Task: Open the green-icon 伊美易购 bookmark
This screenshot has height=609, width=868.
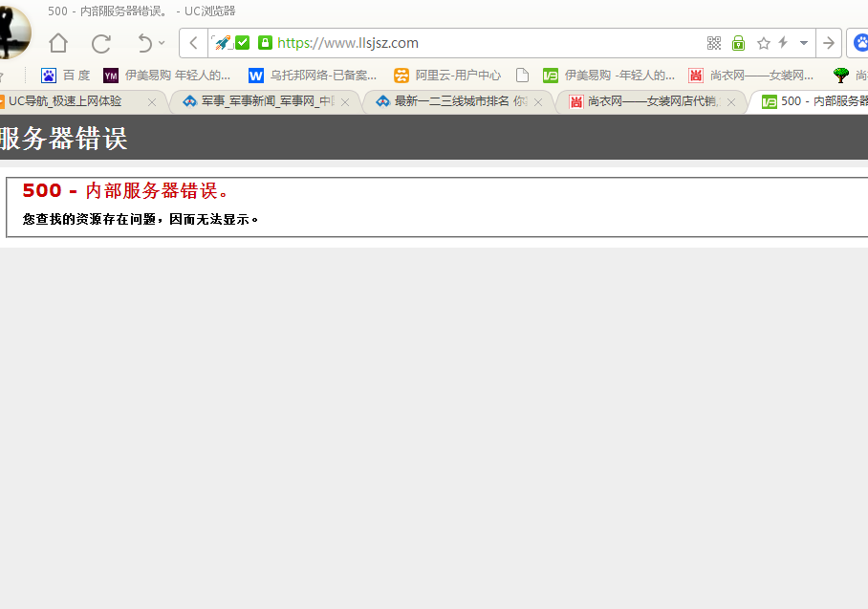Action: pos(609,76)
